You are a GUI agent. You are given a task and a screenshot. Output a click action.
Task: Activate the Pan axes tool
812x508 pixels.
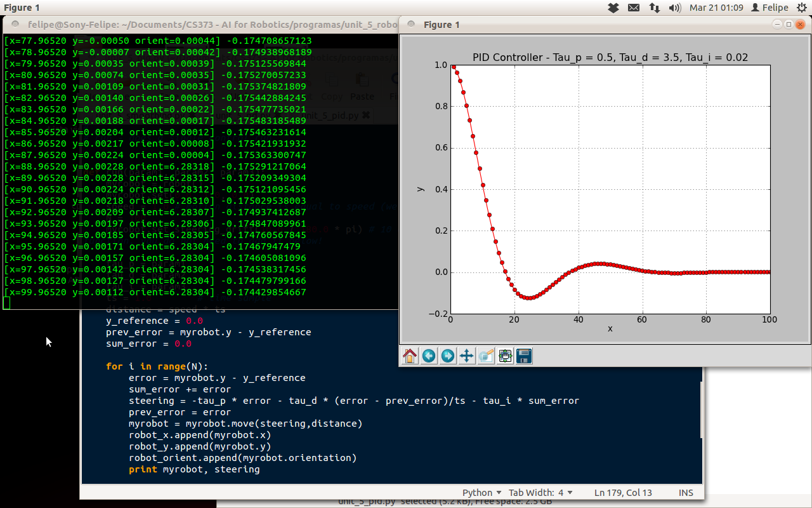coord(467,356)
